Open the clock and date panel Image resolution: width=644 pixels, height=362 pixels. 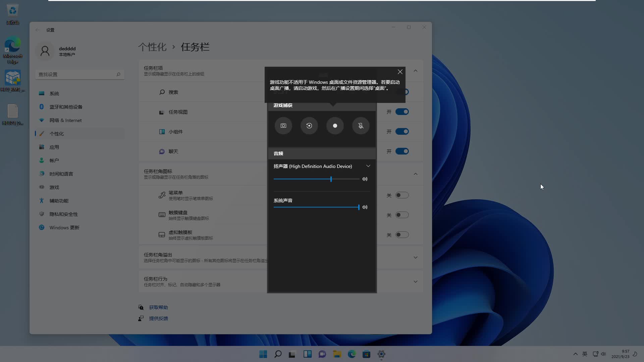coord(620,354)
